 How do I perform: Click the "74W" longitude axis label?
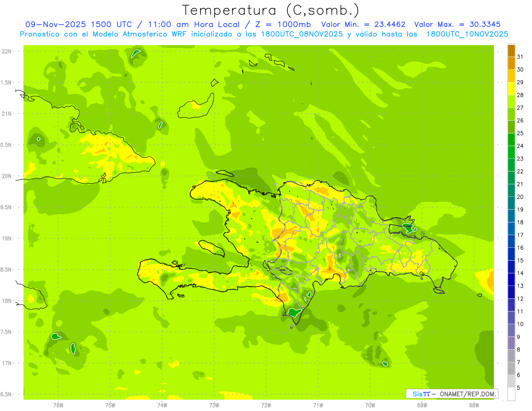[x=162, y=405]
